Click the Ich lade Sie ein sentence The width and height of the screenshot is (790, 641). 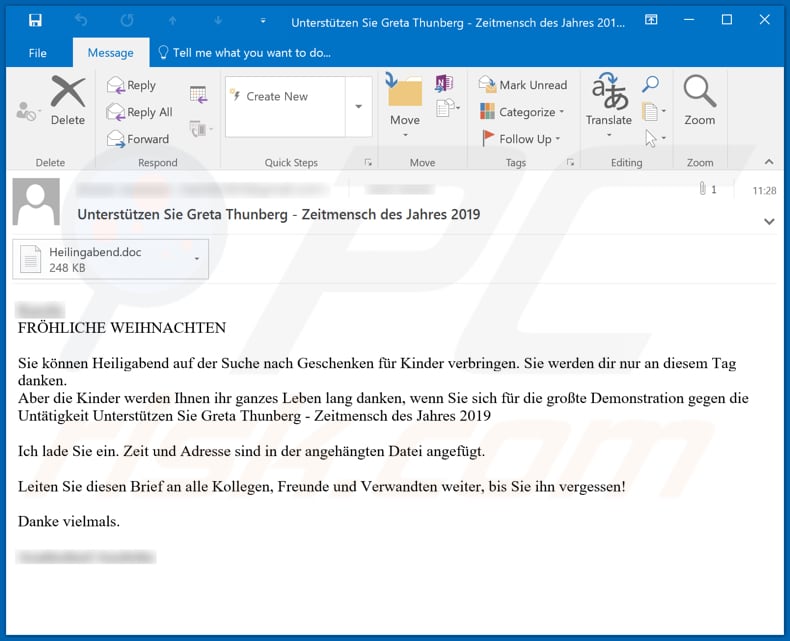[x=251, y=451]
